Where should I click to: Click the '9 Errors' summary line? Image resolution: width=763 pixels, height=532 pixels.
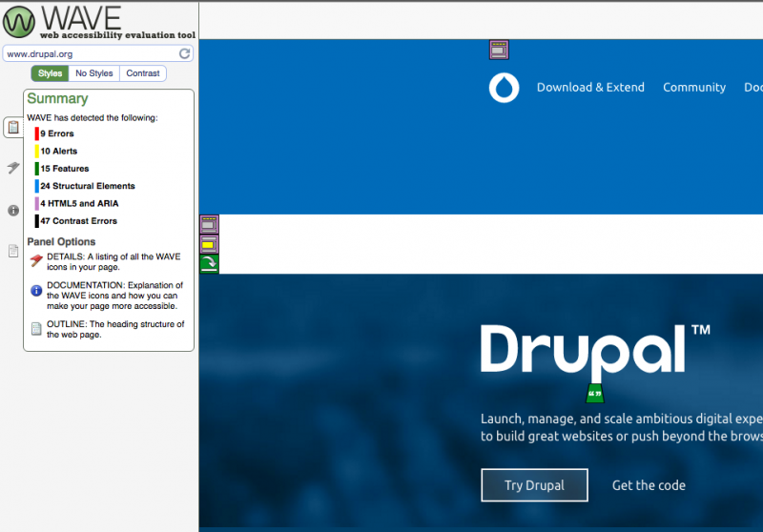pyautogui.click(x=57, y=133)
